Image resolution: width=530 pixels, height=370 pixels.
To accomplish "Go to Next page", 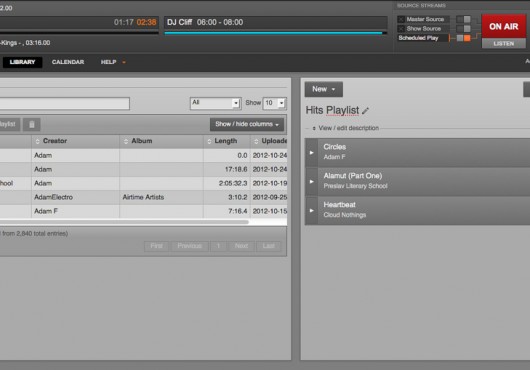I will [x=241, y=246].
